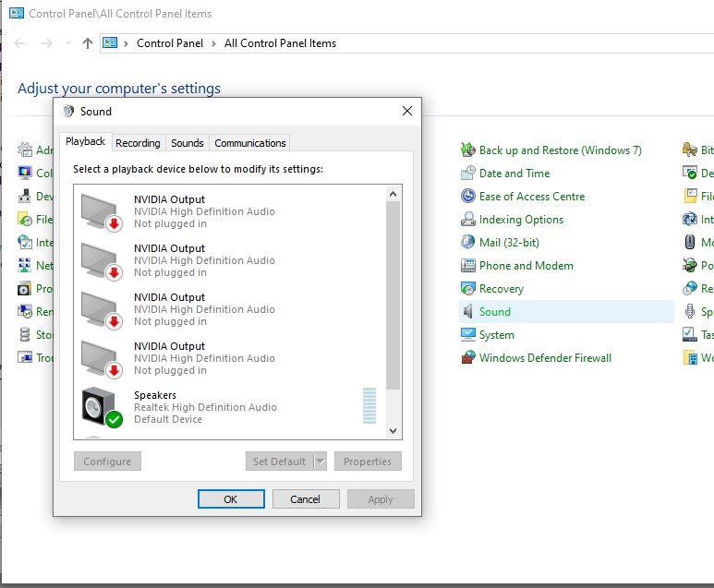Screen dimensions: 714x588
Task: Open Back up and Restore icon
Action: click(469, 150)
